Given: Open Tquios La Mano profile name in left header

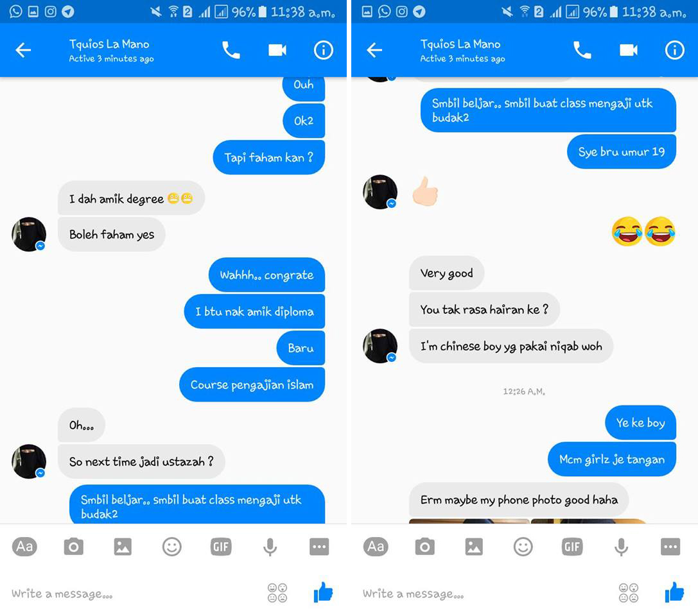Looking at the screenshot, I should (109, 44).
